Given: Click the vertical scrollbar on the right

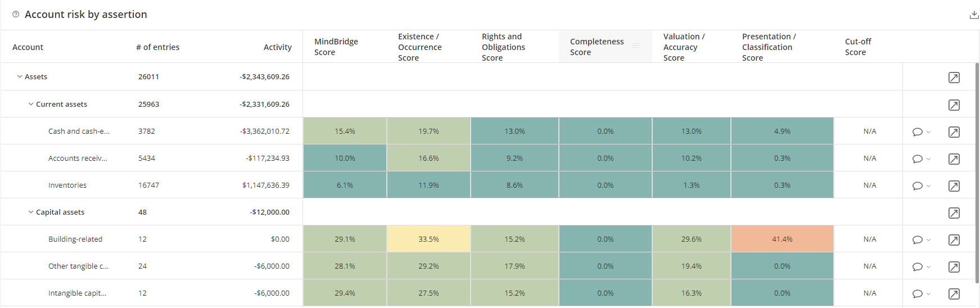Looking at the screenshot, I should click(x=977, y=169).
